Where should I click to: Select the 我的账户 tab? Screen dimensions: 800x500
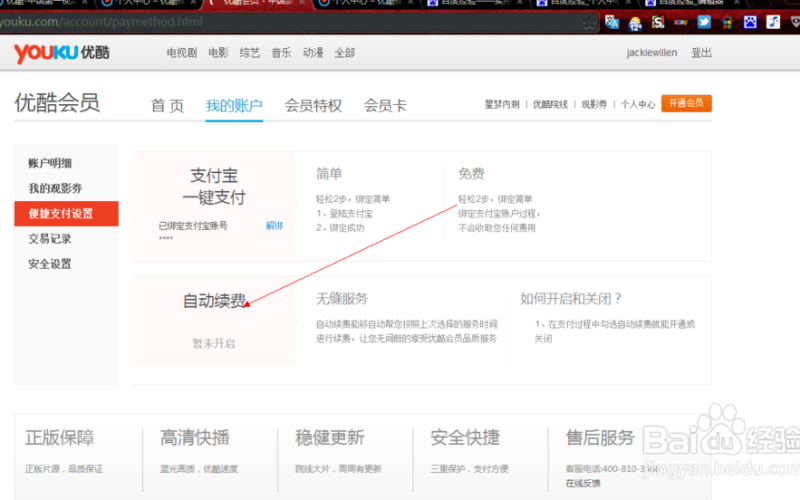coord(234,106)
